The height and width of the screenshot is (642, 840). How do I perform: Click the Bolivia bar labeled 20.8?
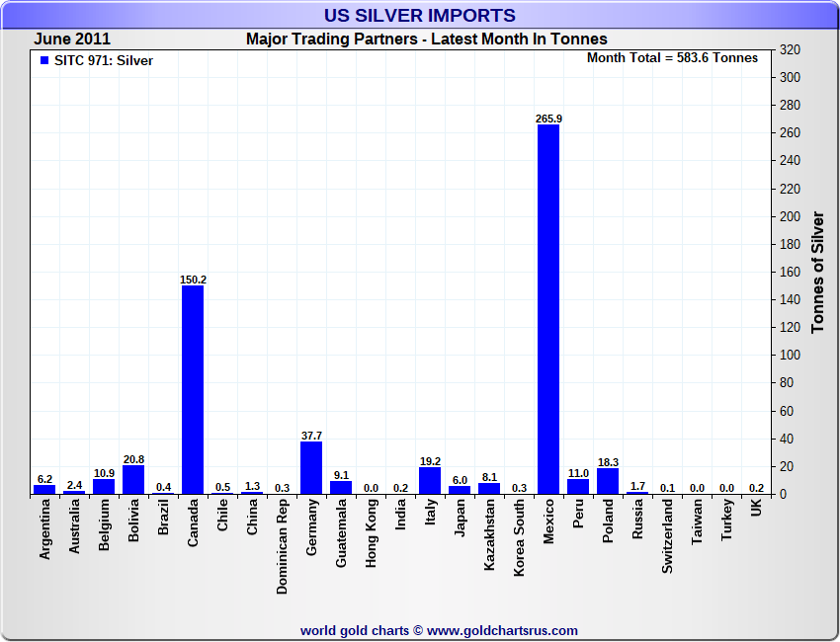133,480
